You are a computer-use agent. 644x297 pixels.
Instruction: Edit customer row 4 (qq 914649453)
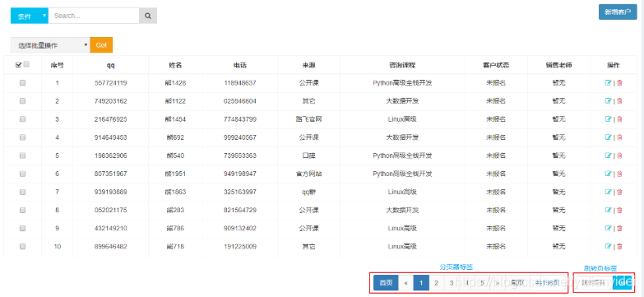tap(608, 137)
